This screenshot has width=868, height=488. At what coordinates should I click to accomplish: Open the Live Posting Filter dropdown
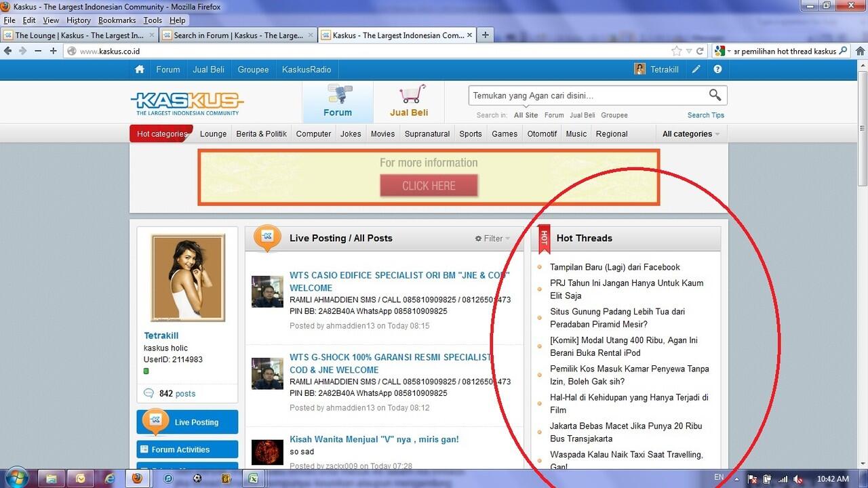pyautogui.click(x=492, y=239)
